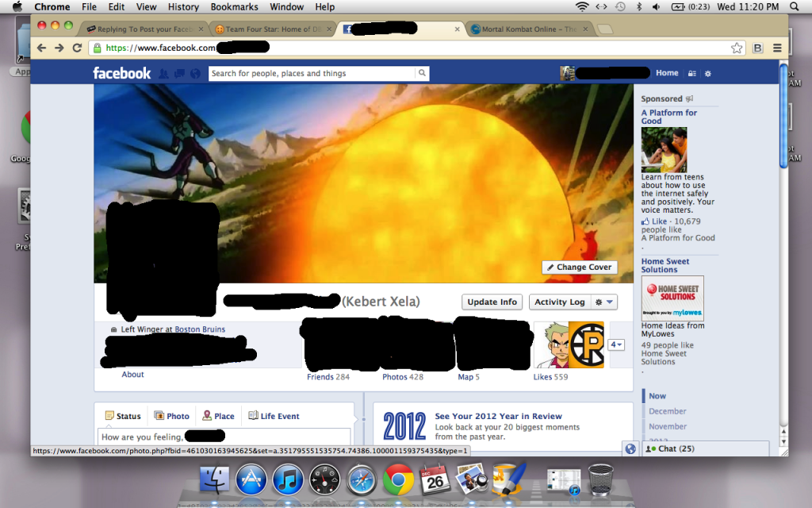Go to Home in Facebook header
This screenshot has width=812, height=508.
pyautogui.click(x=667, y=73)
